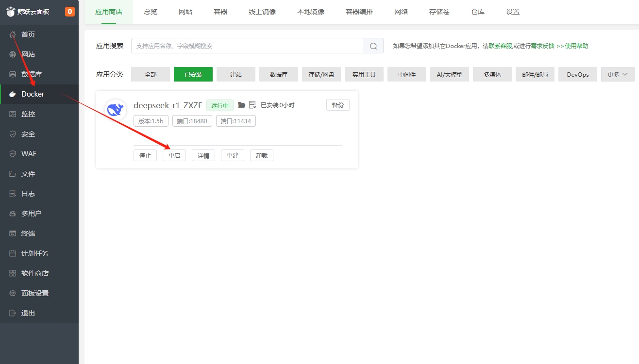The image size is (639, 364).
Task: Click the 面板设置 gear icon in sidebar
Action: 13,293
